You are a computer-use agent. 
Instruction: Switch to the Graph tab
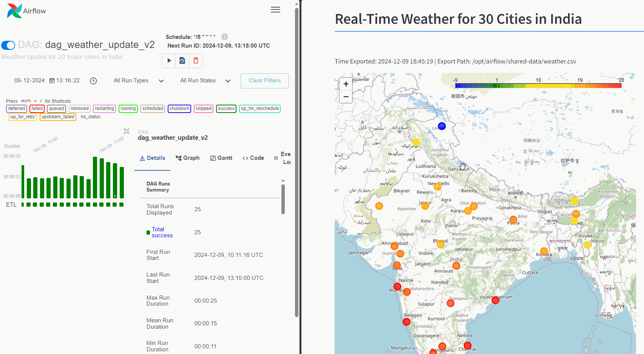[188, 158]
